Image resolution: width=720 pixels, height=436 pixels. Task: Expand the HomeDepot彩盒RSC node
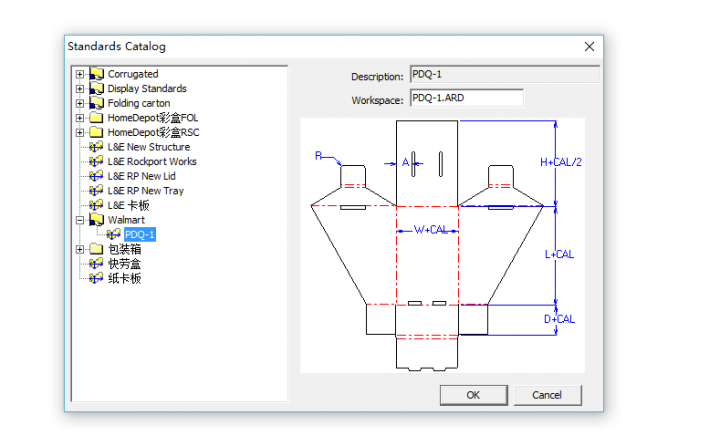coord(80,132)
